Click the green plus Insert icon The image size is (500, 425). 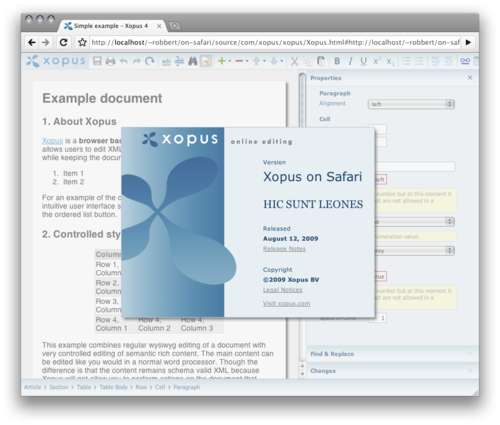222,61
